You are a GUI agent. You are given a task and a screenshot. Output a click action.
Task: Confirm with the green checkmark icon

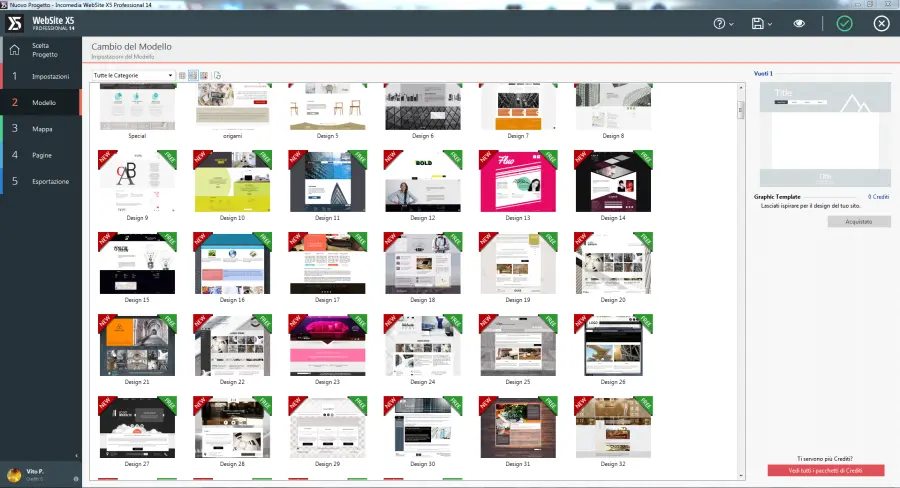(x=844, y=24)
